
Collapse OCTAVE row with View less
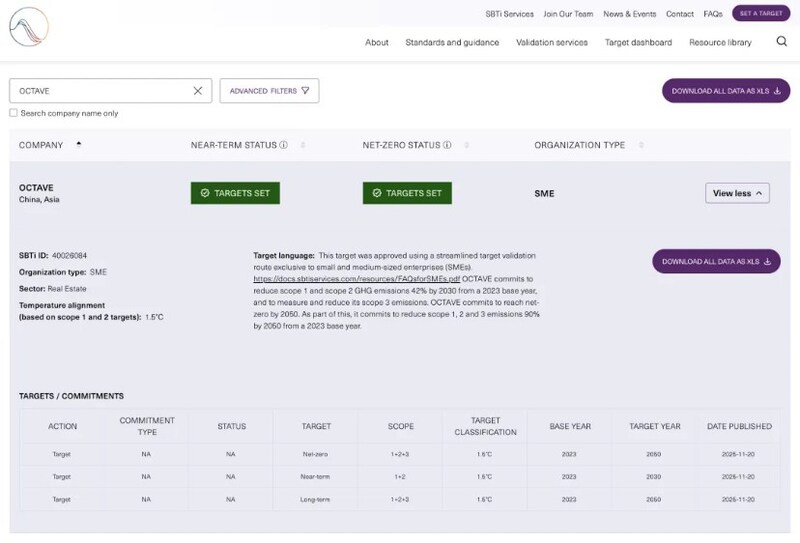click(737, 193)
